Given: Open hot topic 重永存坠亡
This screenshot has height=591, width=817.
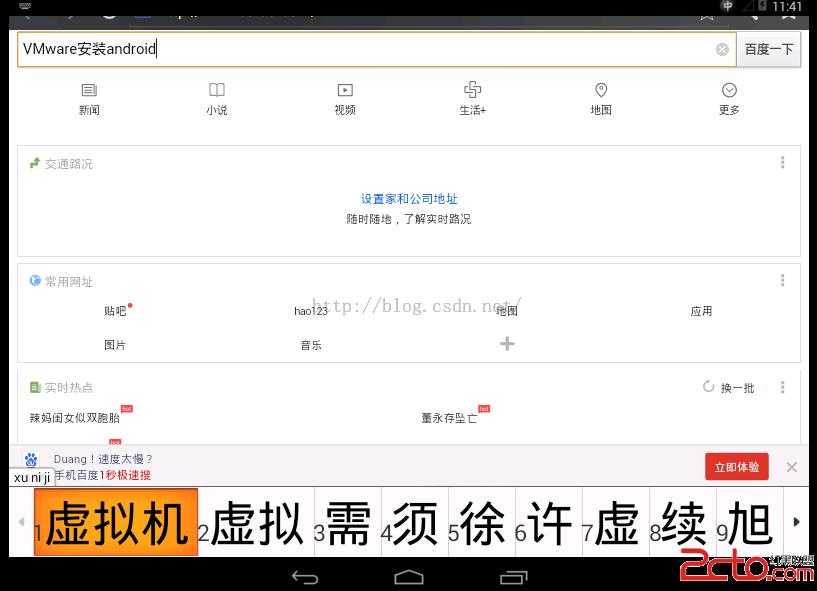Looking at the screenshot, I should point(449,418).
